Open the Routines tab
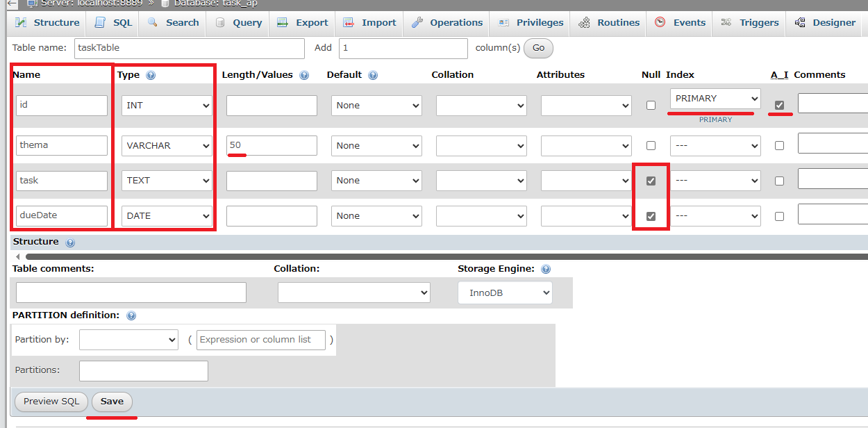This screenshot has height=428, width=868. pos(609,22)
